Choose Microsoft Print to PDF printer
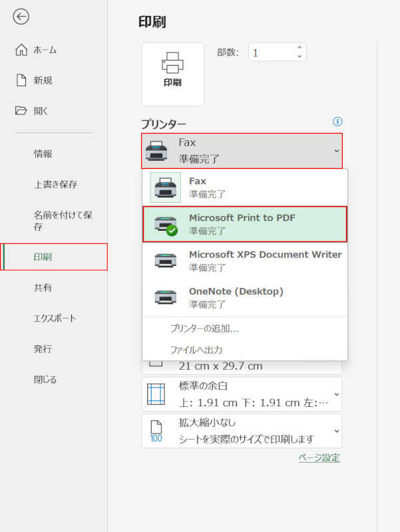This screenshot has width=400, height=532. [244, 224]
